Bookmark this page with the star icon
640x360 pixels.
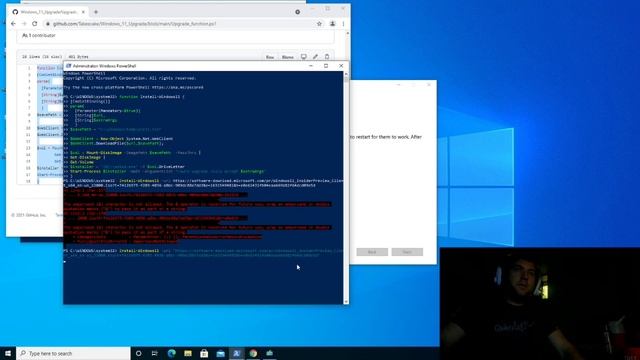319,24
